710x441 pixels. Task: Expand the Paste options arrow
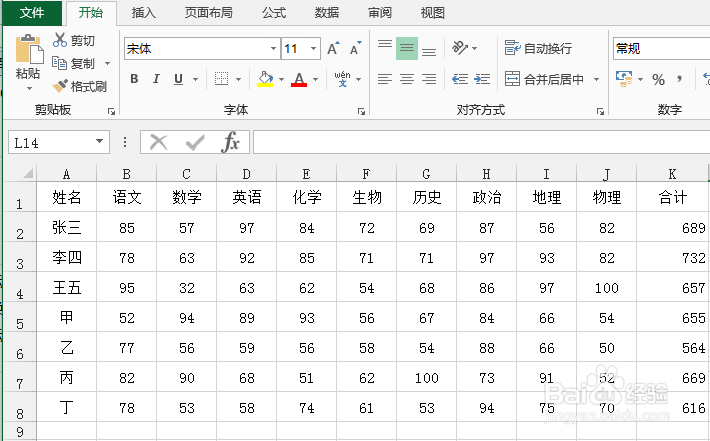coord(29,88)
